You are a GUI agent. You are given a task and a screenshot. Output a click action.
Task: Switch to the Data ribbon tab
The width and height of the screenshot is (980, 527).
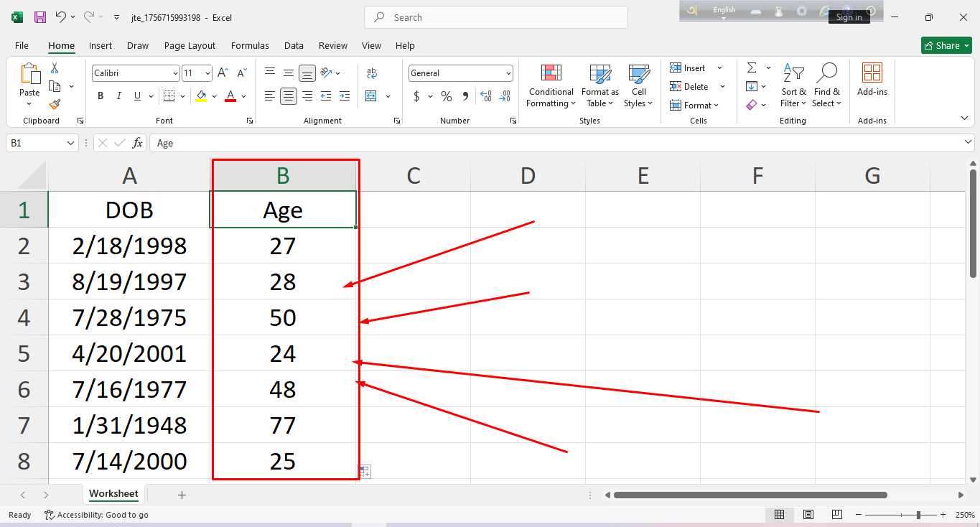[294, 45]
